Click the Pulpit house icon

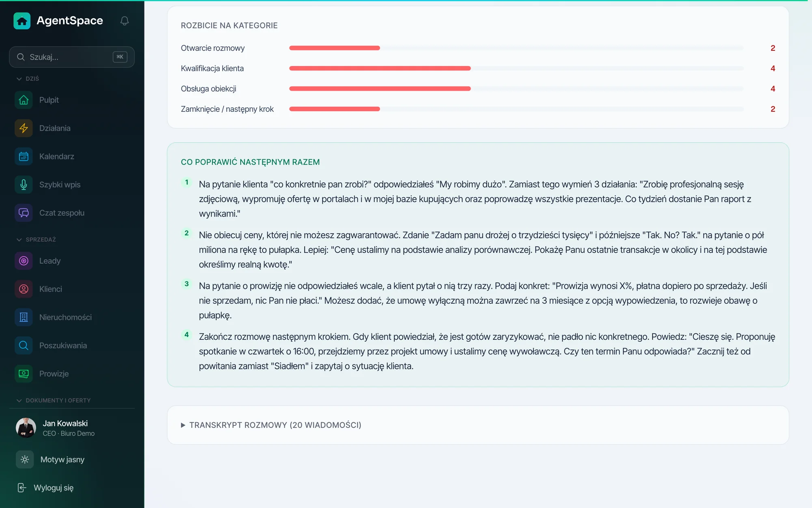point(24,100)
